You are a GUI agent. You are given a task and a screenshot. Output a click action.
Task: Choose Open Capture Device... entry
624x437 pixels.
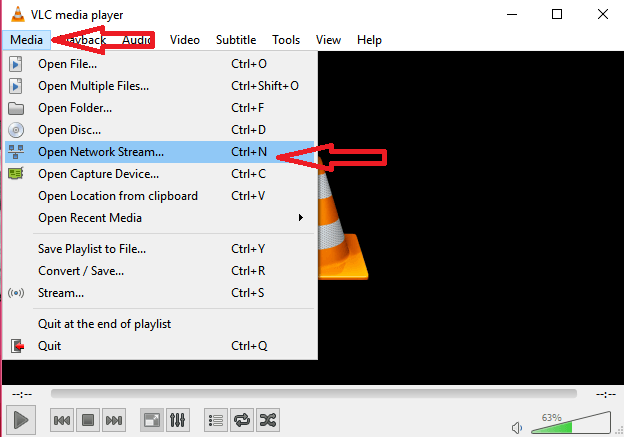click(159, 174)
